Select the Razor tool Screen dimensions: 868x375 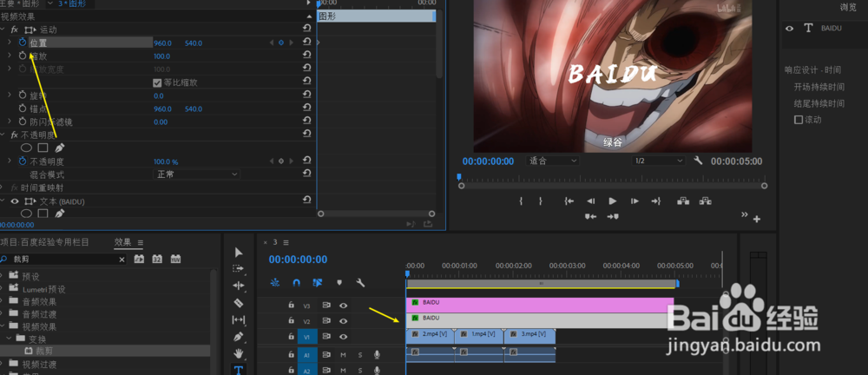point(239,303)
